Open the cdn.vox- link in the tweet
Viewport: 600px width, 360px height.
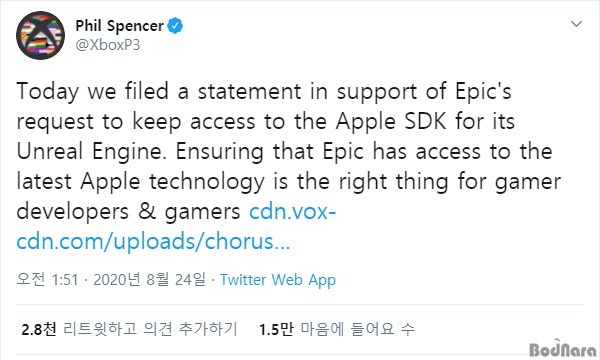pos(292,212)
